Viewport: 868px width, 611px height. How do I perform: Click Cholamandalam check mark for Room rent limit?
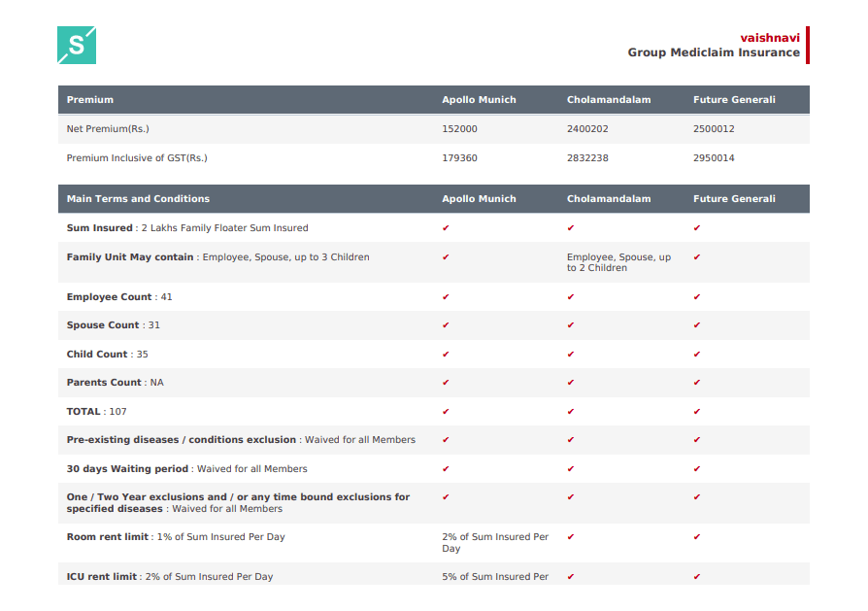click(x=571, y=537)
